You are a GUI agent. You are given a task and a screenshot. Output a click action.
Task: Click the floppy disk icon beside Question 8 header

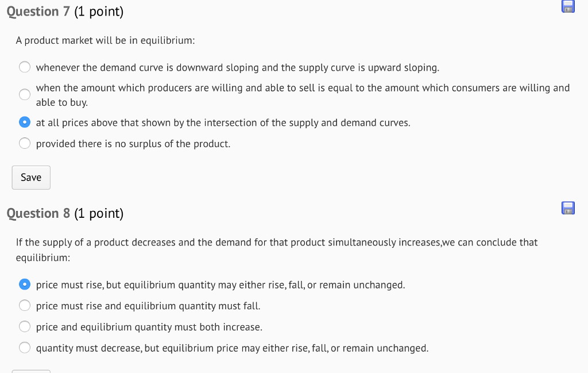[x=568, y=208]
